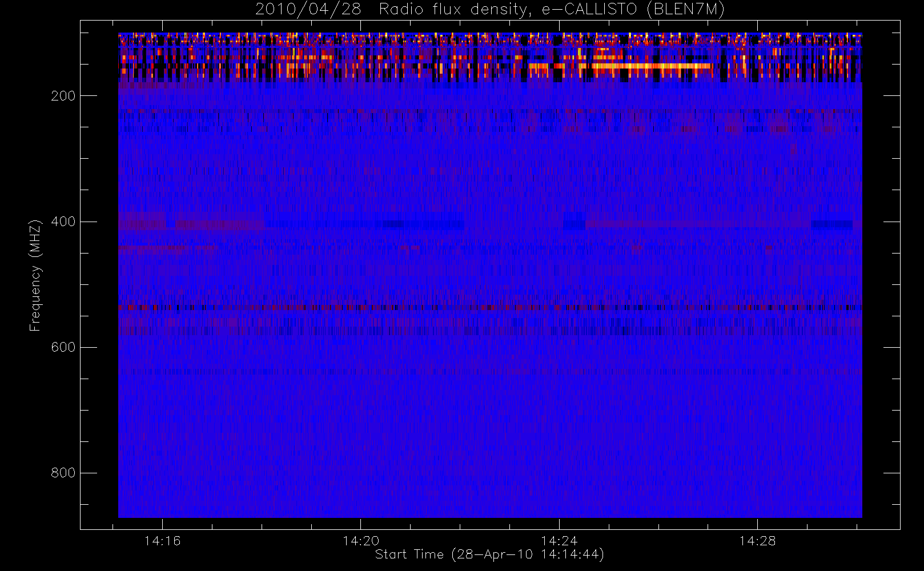
Task: Select the "Frequency (MHZ)" y-axis label
Action: (35, 275)
